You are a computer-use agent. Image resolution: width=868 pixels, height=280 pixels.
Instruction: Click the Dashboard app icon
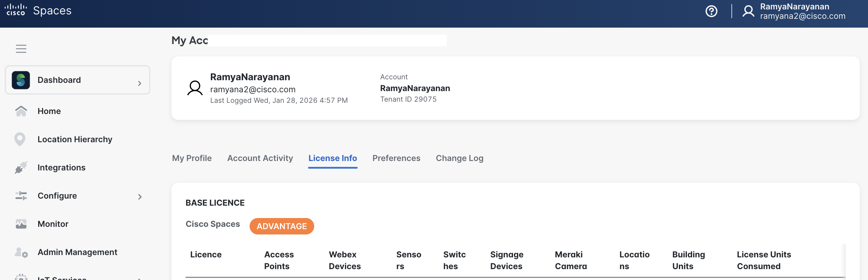pos(21,80)
